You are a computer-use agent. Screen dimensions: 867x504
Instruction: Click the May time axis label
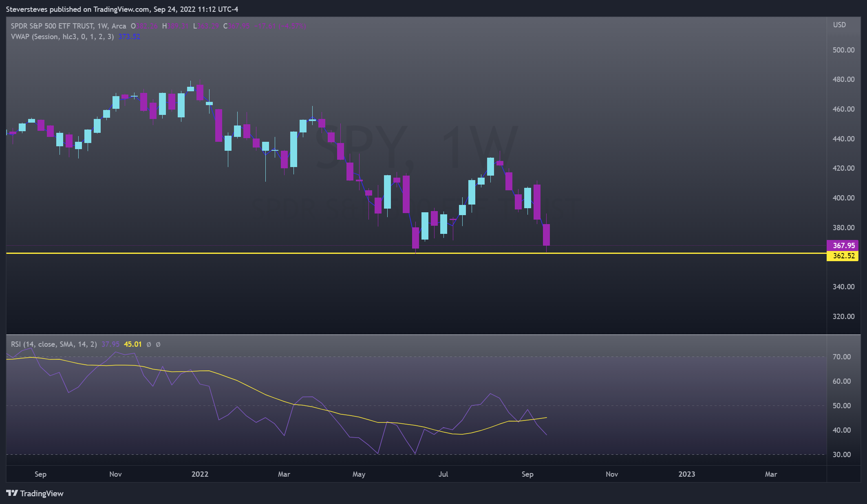(359, 474)
